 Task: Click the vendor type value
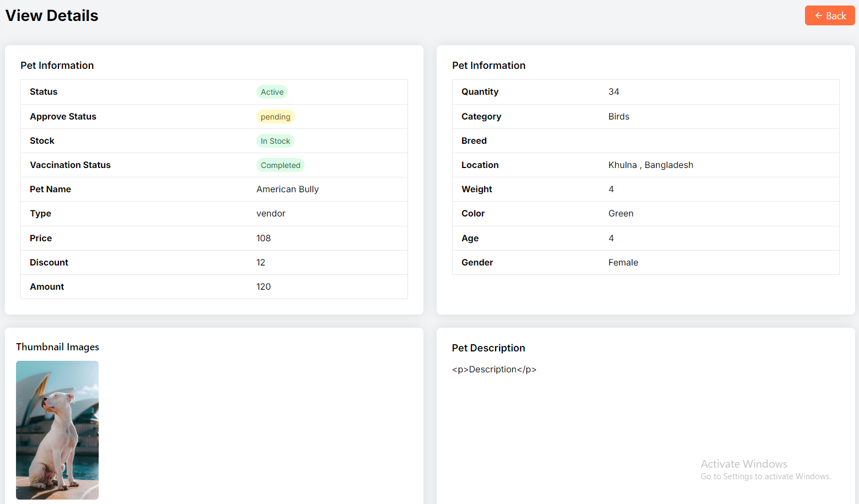[x=271, y=214]
